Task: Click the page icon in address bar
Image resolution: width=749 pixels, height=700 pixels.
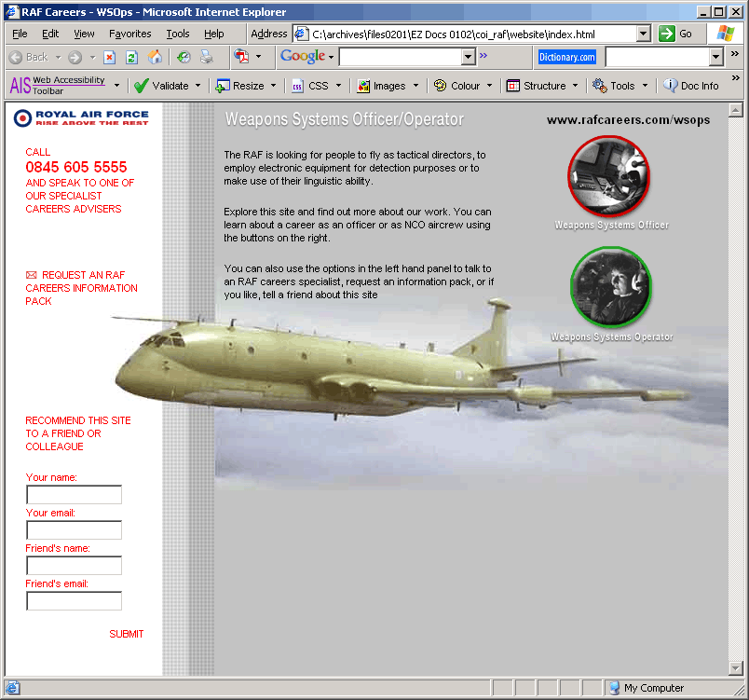Action: (300, 34)
